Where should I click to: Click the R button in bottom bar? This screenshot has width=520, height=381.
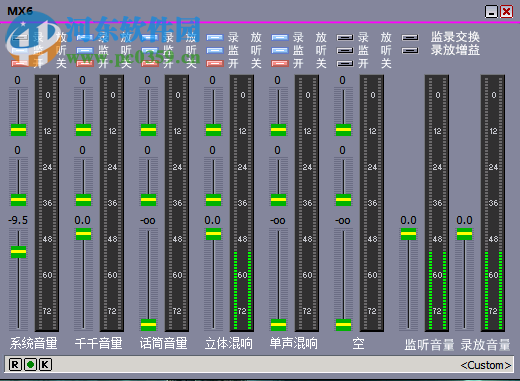click(x=15, y=365)
